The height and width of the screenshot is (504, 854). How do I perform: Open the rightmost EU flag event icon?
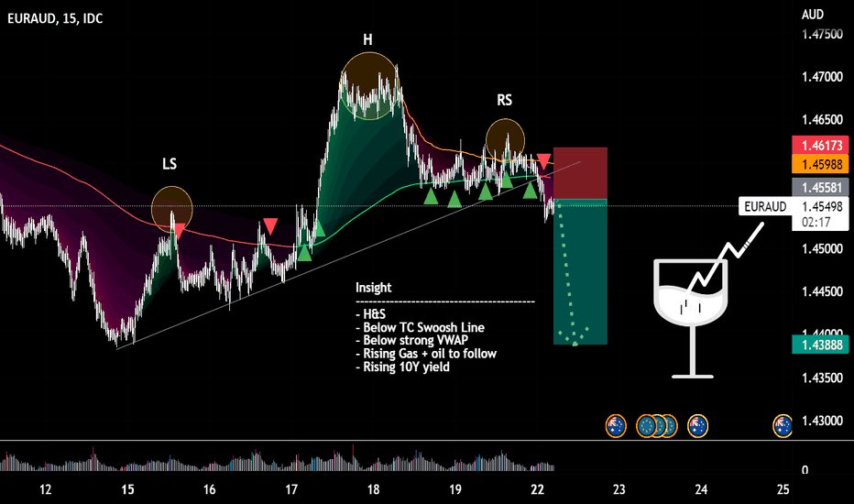click(x=670, y=426)
